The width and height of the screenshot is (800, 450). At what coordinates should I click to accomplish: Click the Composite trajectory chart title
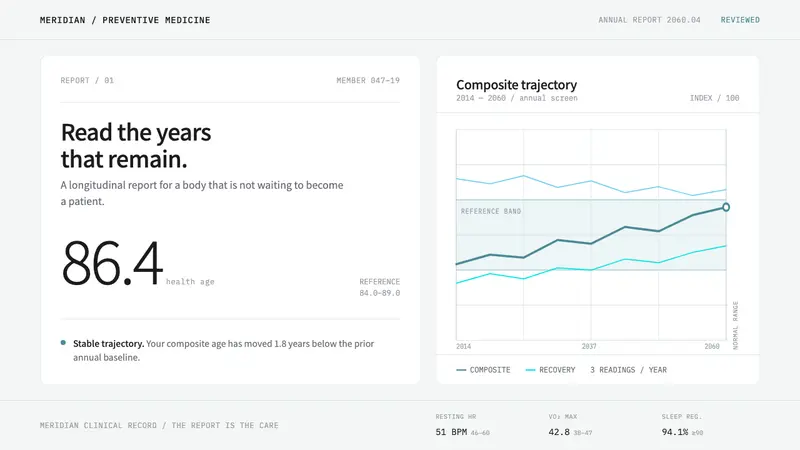[x=516, y=85]
